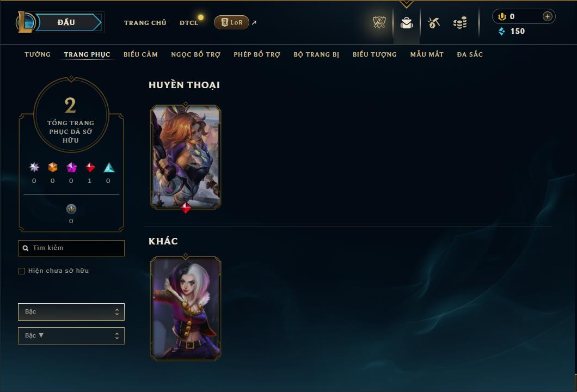
Task: Click the plus icon to purchase RP
Action: coord(548,16)
